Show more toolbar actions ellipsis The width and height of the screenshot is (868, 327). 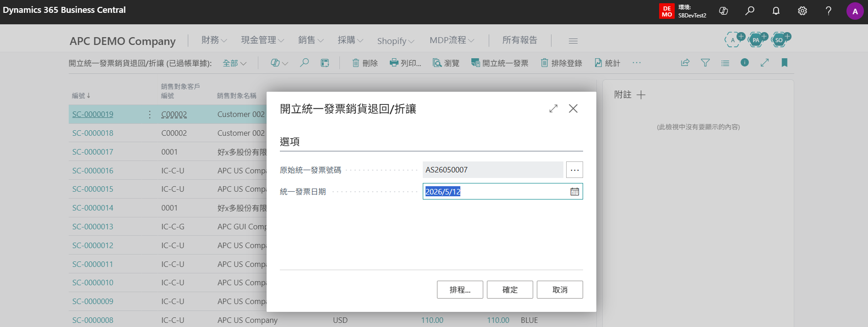[637, 63]
